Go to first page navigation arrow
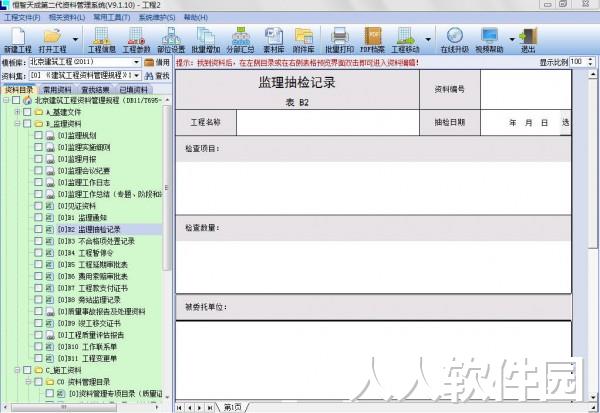This screenshot has height=413, width=600. 179,408
